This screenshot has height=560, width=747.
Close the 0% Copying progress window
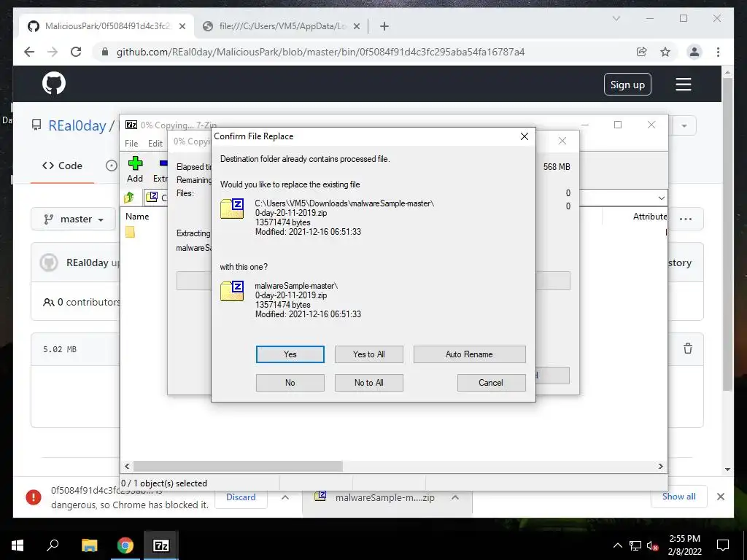point(562,141)
